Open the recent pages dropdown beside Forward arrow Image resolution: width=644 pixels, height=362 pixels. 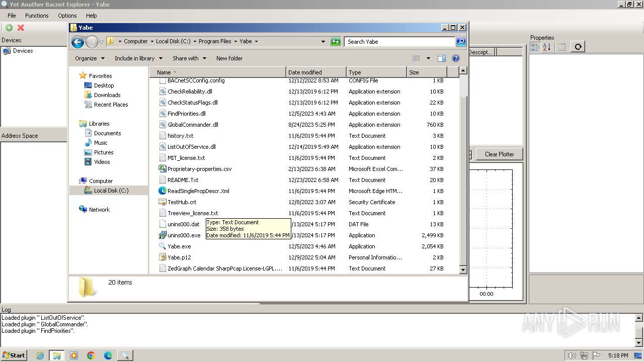[x=101, y=42]
